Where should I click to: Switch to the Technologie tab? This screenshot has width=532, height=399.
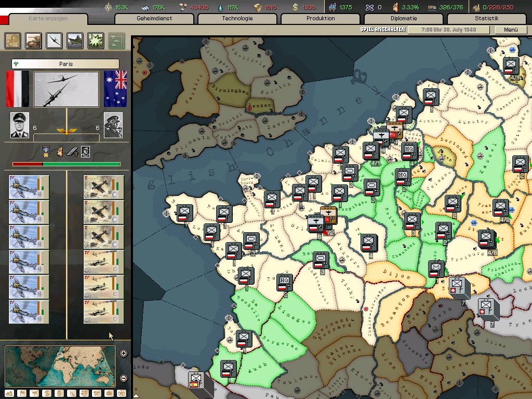coord(237,19)
